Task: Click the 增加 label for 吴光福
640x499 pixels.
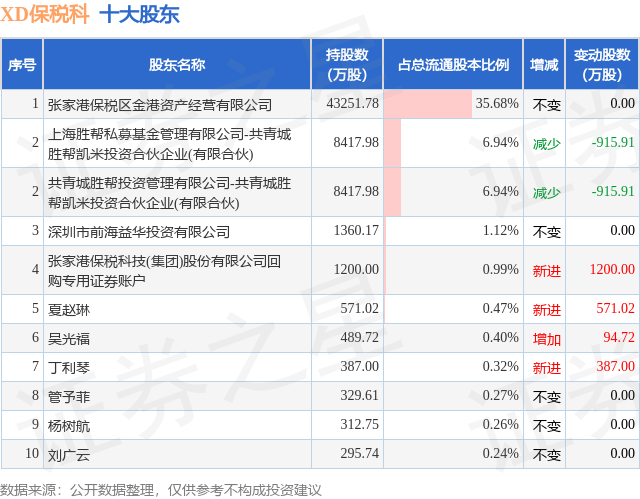Action: click(547, 339)
